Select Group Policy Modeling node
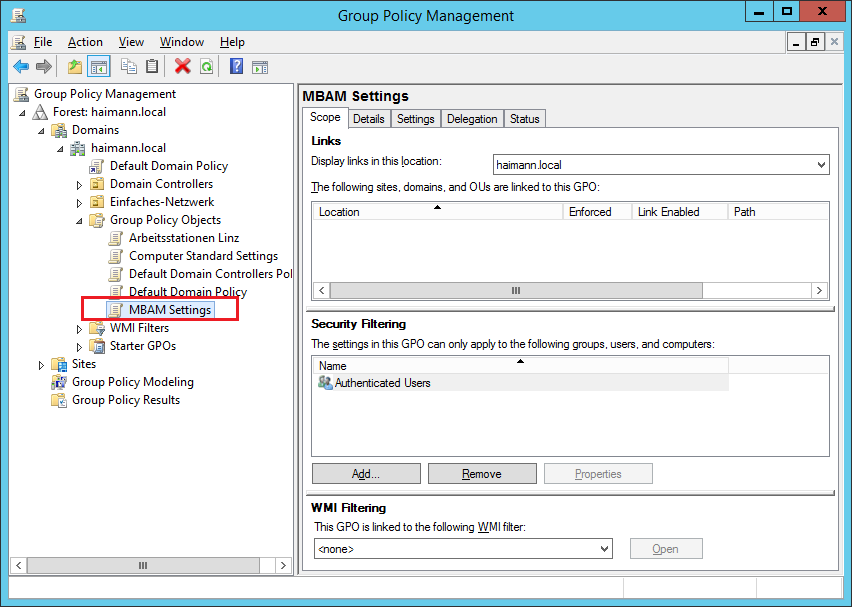 (133, 381)
